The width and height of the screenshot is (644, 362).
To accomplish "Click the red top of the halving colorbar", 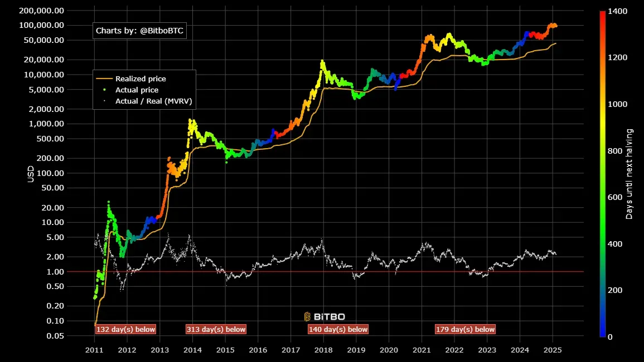I will (603, 16).
